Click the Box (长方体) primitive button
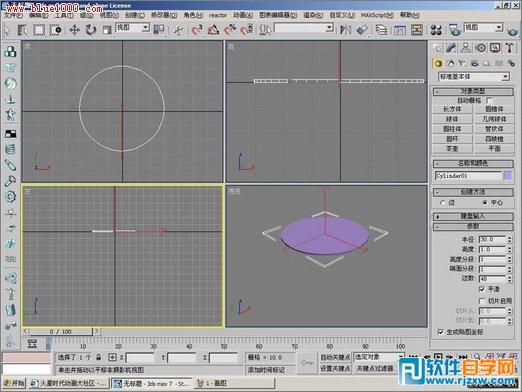Screen dimensions: 522x392 452,109
